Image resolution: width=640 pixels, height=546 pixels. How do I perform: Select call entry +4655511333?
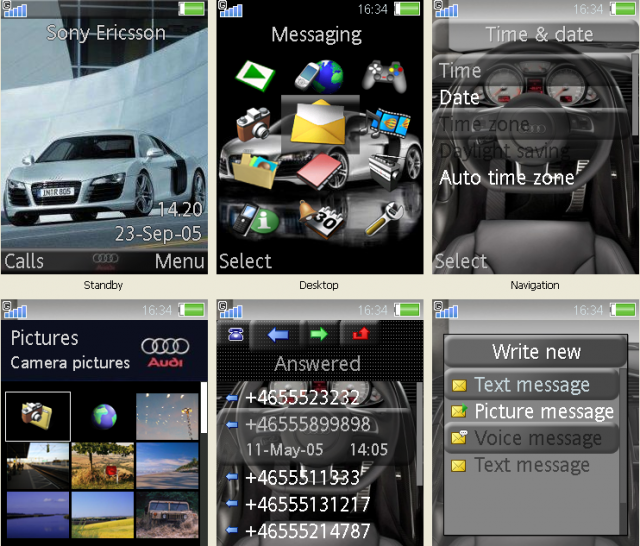click(318, 478)
